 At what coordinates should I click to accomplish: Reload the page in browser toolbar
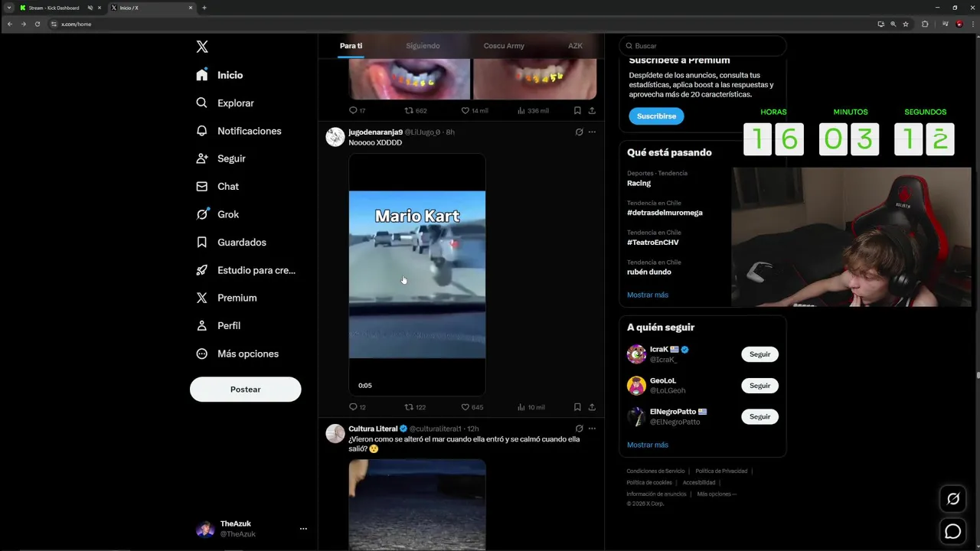37,24
